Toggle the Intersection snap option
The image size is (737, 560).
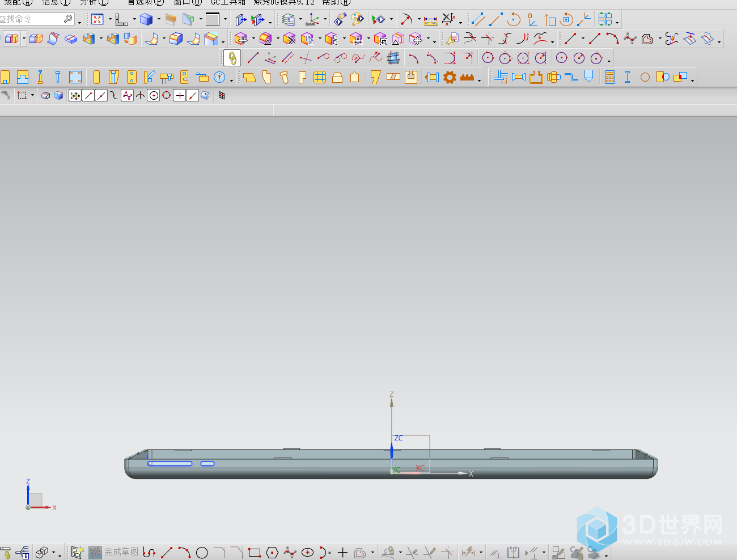[x=140, y=96]
